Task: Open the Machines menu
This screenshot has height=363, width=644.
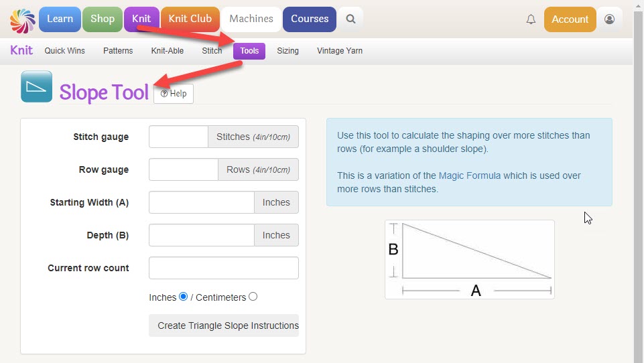Action: (x=251, y=19)
